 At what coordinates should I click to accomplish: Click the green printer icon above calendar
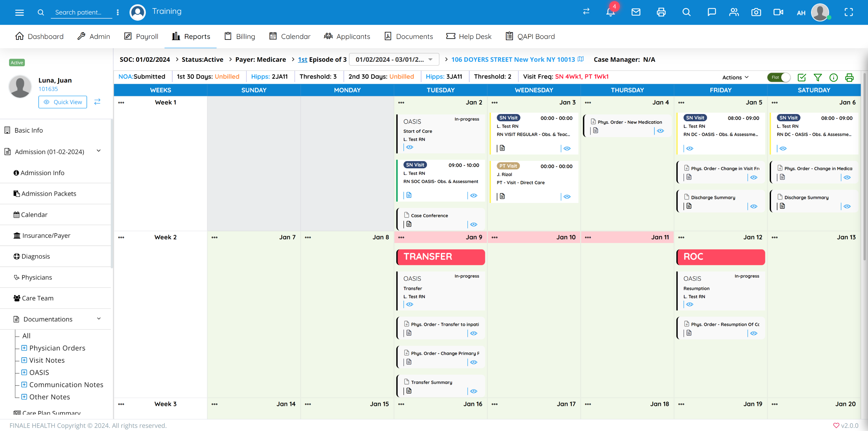pyautogui.click(x=849, y=77)
